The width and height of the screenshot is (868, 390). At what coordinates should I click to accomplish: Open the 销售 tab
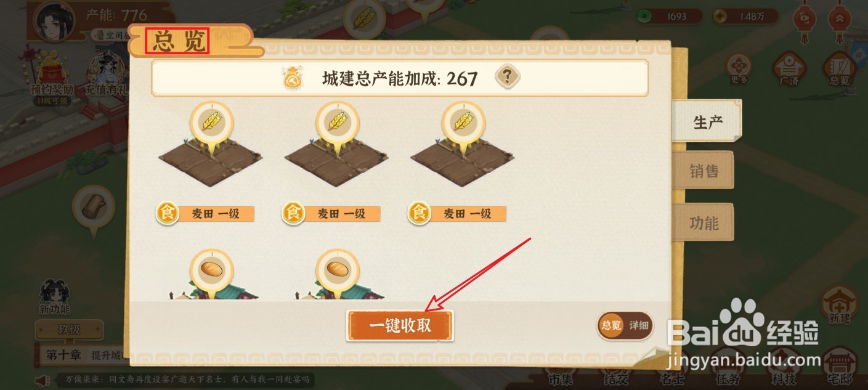704,170
